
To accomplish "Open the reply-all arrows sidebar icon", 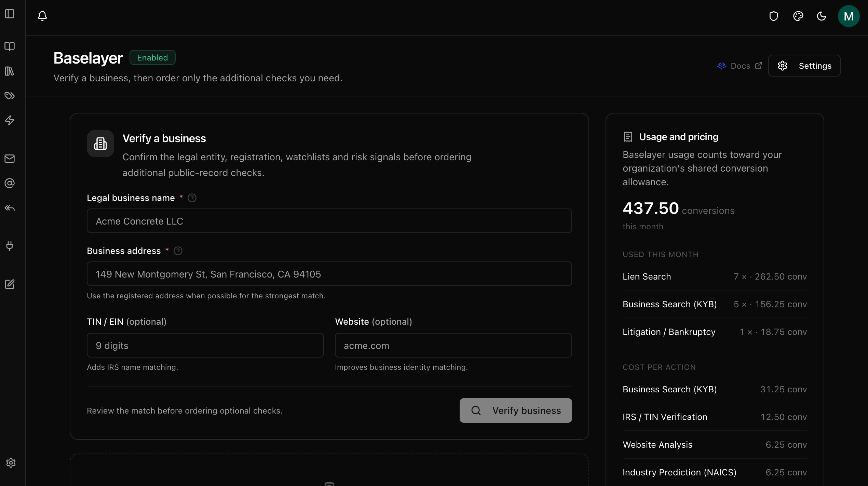I will [10, 208].
